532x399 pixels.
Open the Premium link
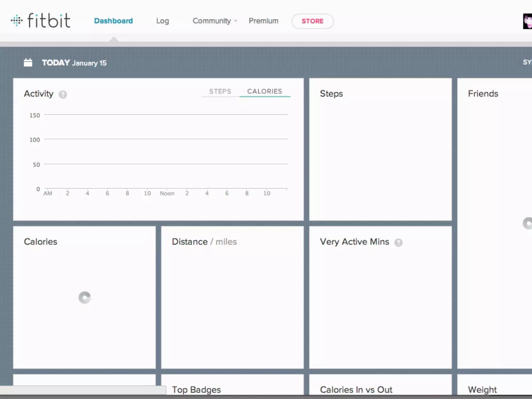tap(263, 21)
